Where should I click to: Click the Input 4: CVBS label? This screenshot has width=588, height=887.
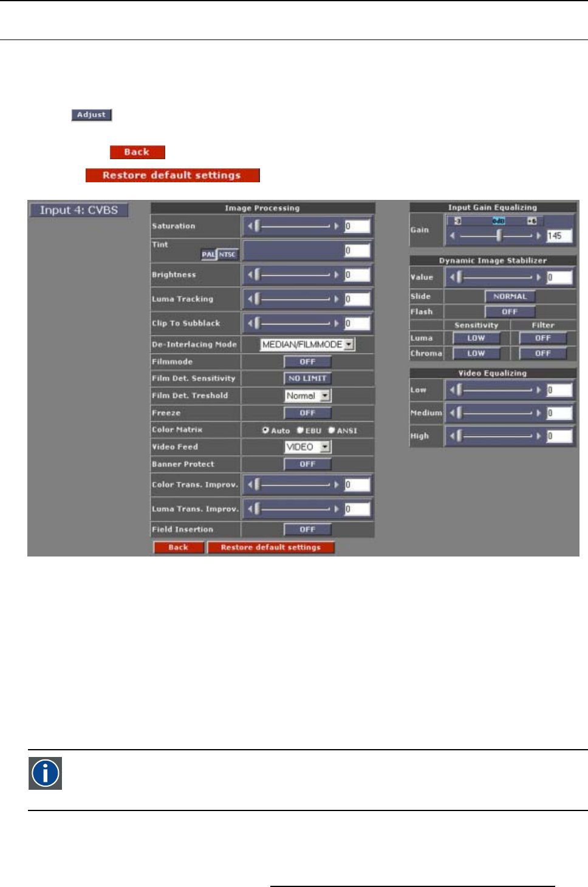pos(79,210)
